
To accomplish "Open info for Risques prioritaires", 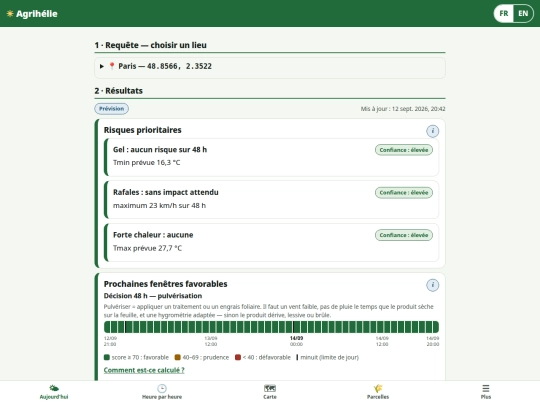I will (433, 131).
